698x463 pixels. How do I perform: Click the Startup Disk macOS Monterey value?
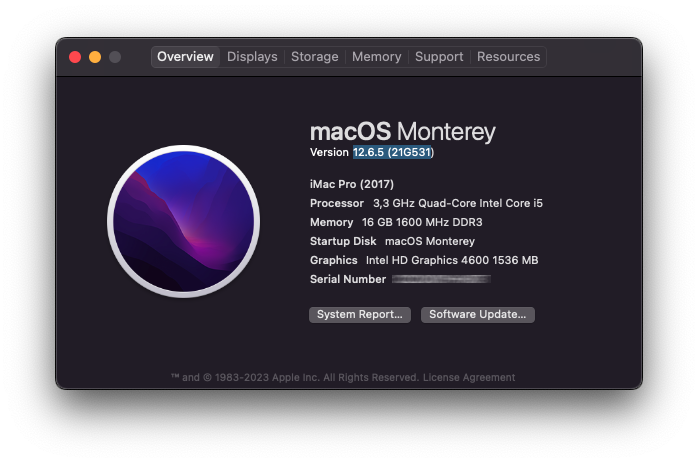(x=430, y=241)
